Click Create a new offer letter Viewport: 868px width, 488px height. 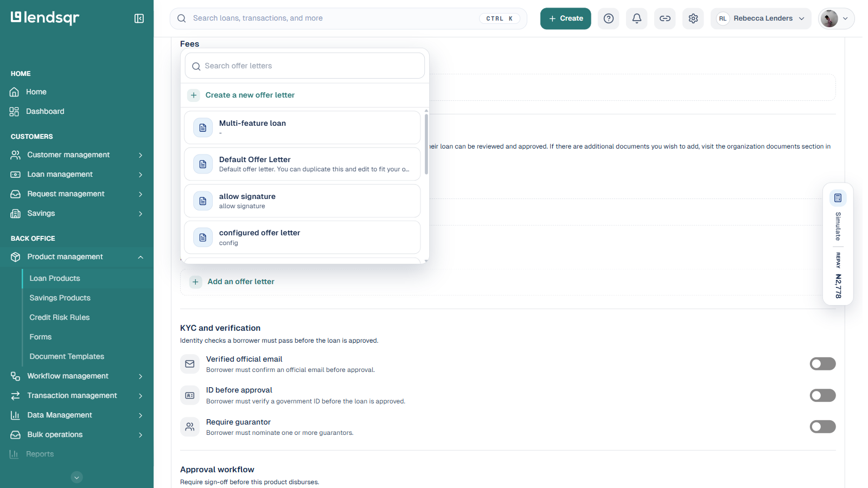(x=250, y=95)
